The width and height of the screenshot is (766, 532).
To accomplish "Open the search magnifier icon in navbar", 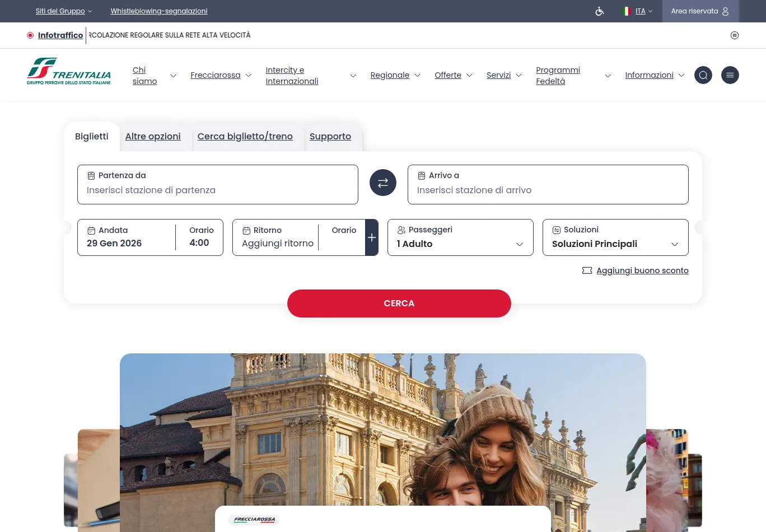I will pyautogui.click(x=703, y=75).
